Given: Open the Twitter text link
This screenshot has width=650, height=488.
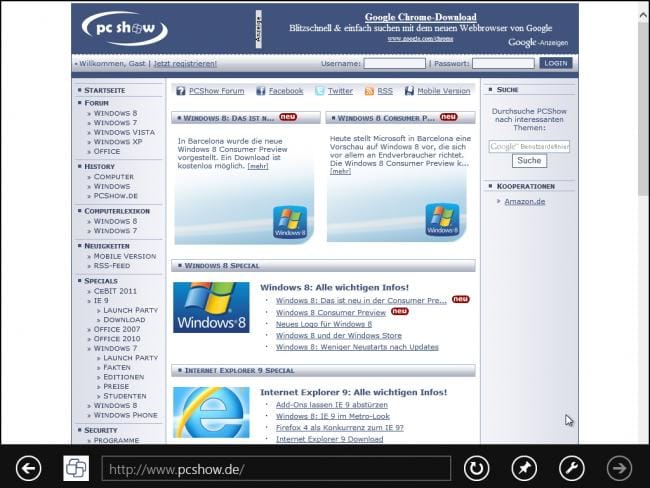Looking at the screenshot, I should click(340, 91).
